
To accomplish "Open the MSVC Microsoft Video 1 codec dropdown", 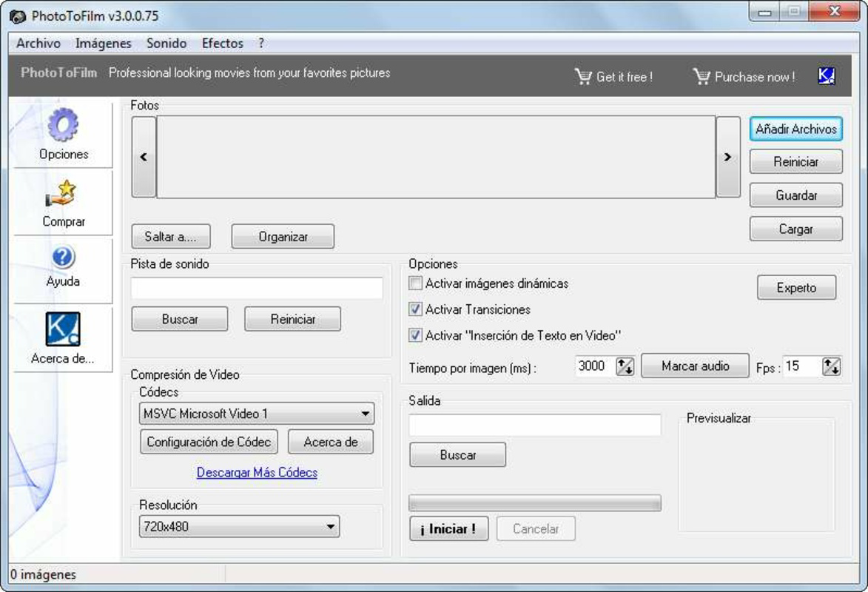I will (x=256, y=414).
